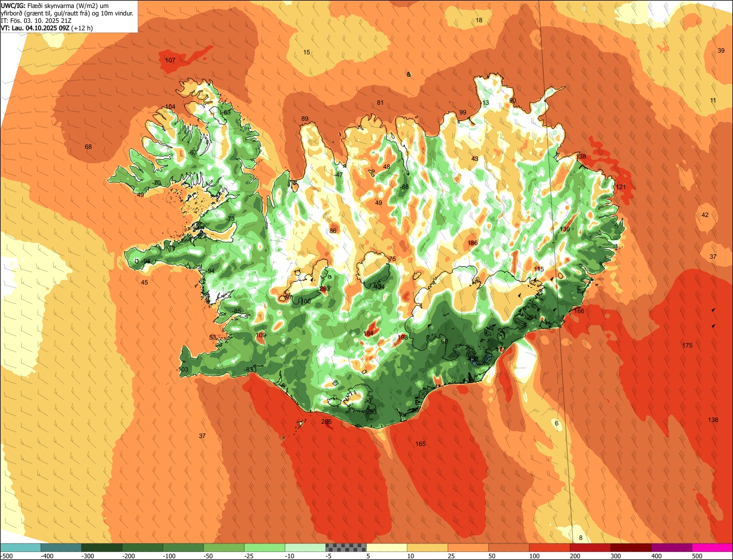This screenshot has height=560, width=733.
Task: Click the map value 88 in the north
Action: coord(405,187)
